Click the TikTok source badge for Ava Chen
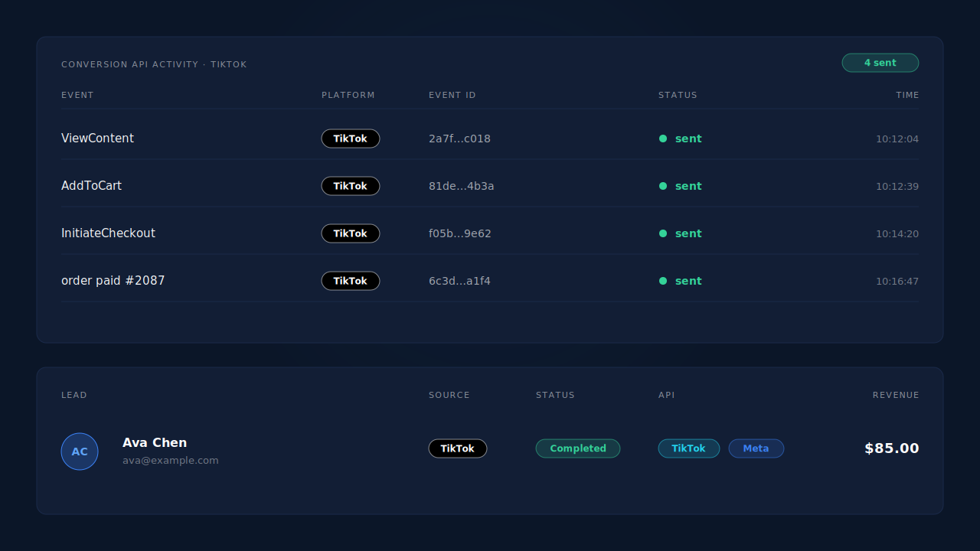 click(x=458, y=448)
